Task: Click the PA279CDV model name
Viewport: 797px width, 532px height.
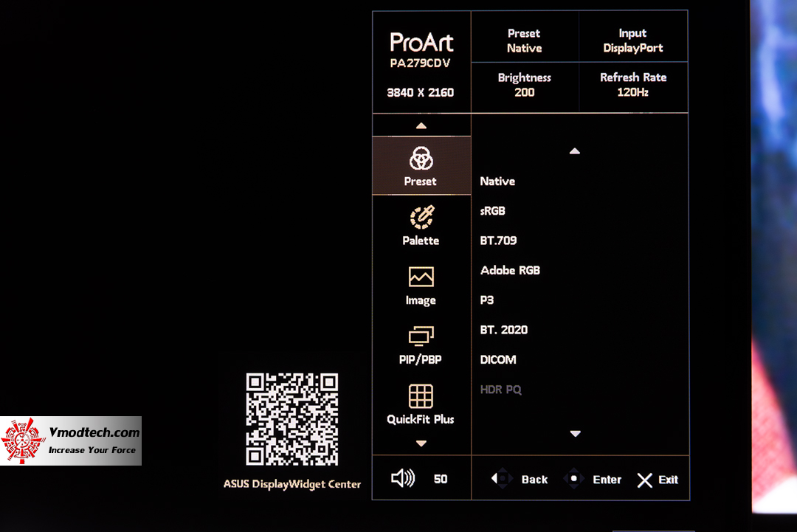Action: (420, 63)
